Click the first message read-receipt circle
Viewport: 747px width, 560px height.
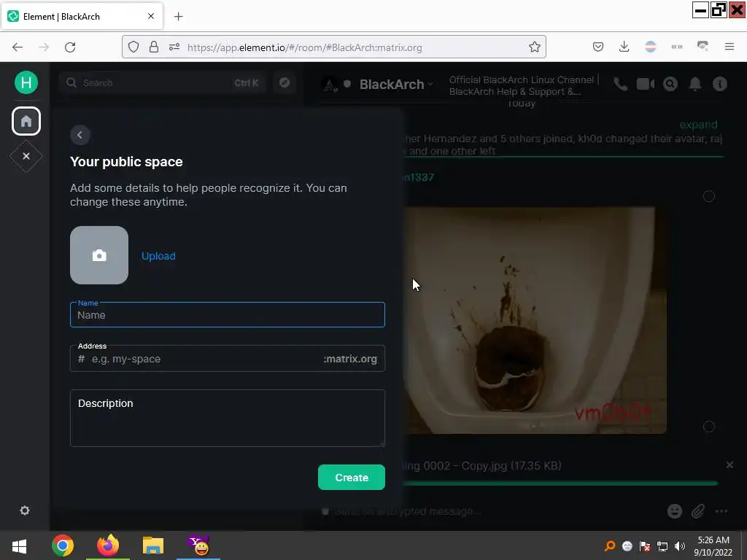tap(709, 196)
